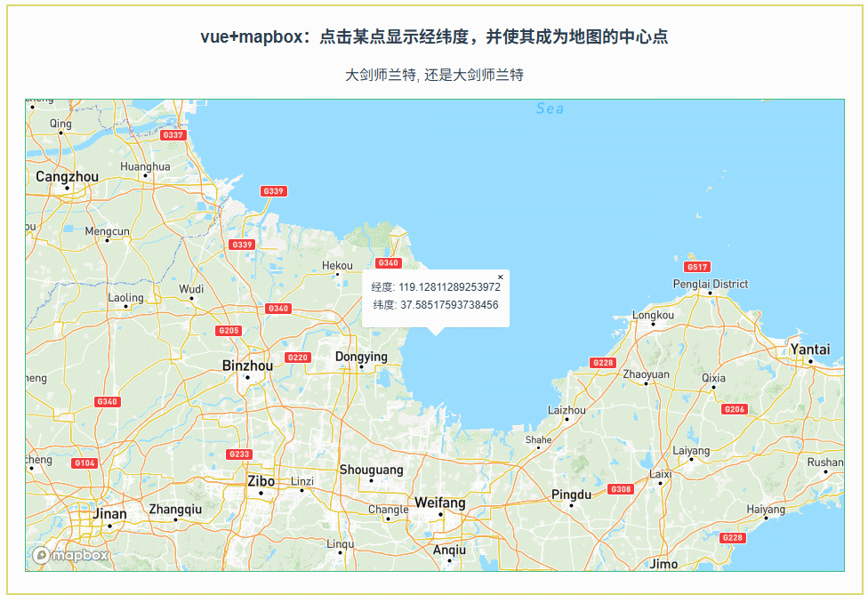This screenshot has height=595, width=868.
Task: Click the Pingdu label
Action: (x=571, y=494)
